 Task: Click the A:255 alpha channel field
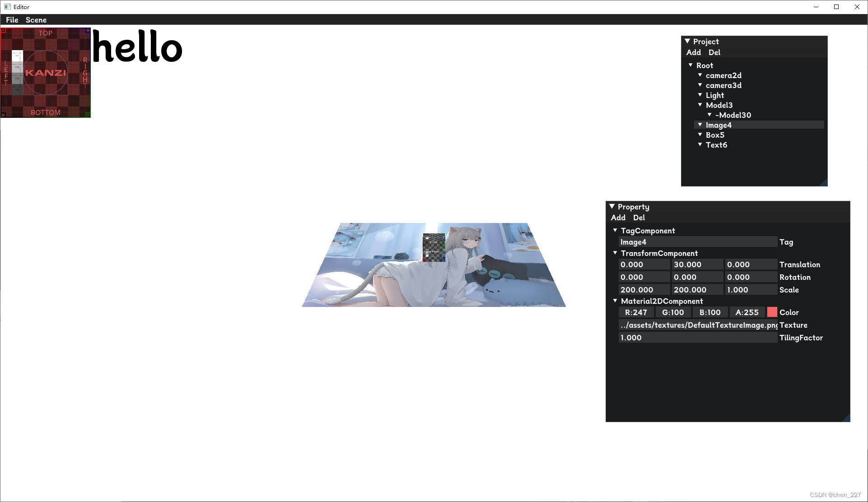(747, 312)
